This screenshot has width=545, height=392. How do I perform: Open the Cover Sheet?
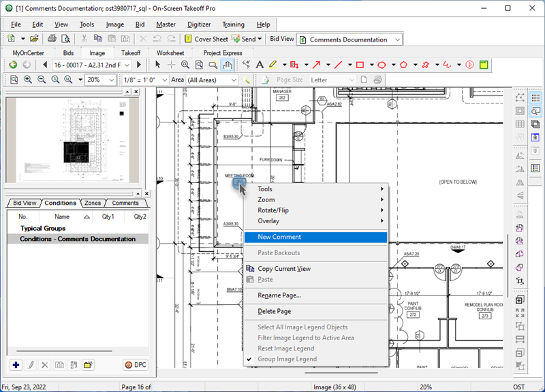pyautogui.click(x=206, y=39)
